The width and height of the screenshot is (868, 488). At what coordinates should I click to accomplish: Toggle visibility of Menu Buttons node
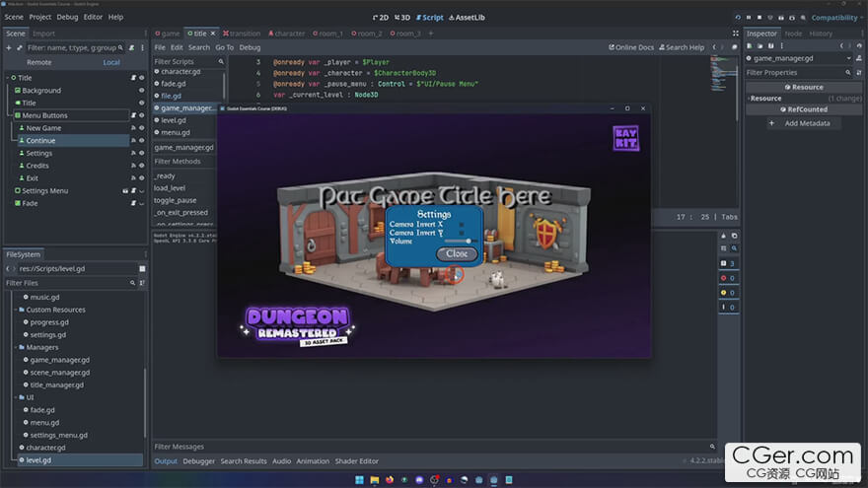point(141,115)
